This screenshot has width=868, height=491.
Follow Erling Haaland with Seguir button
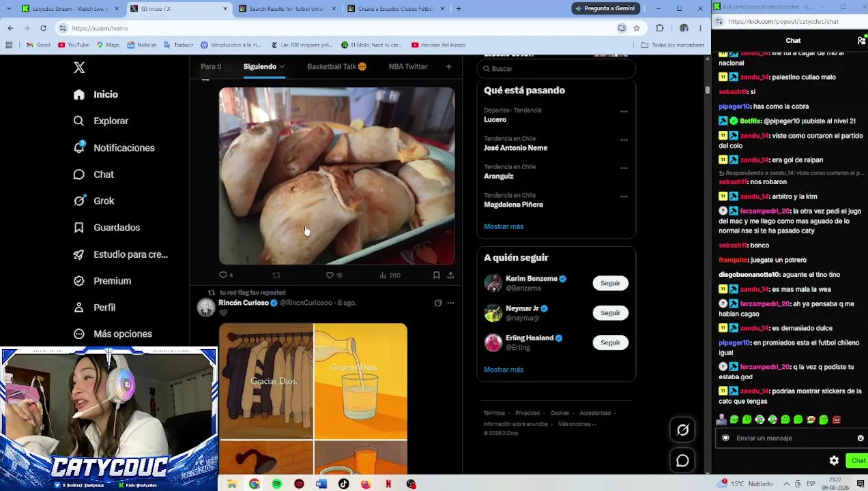[x=610, y=342]
